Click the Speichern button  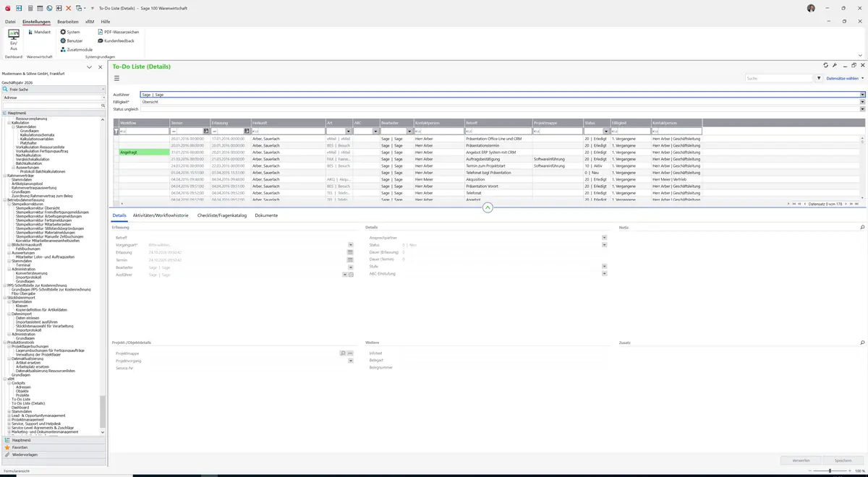(x=843, y=460)
